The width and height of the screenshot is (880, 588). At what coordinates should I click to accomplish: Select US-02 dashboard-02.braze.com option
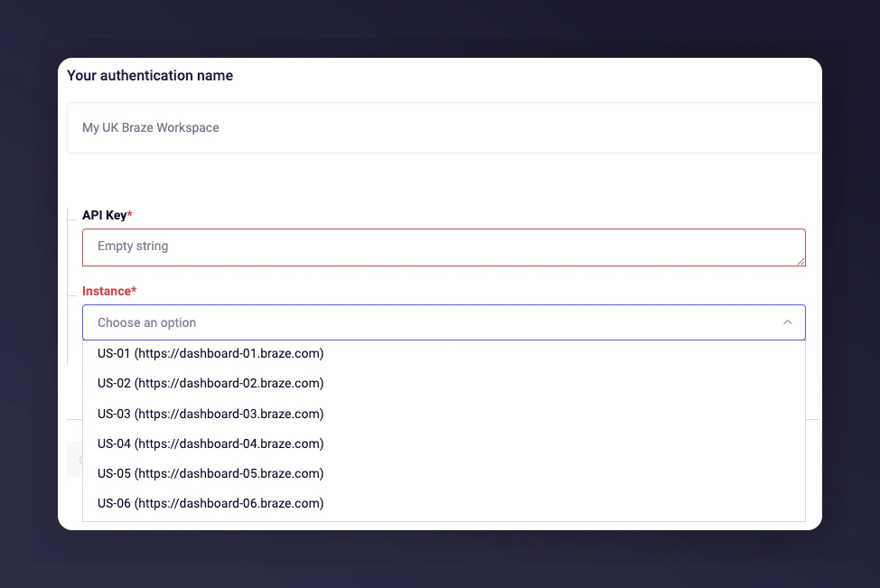[444, 383]
